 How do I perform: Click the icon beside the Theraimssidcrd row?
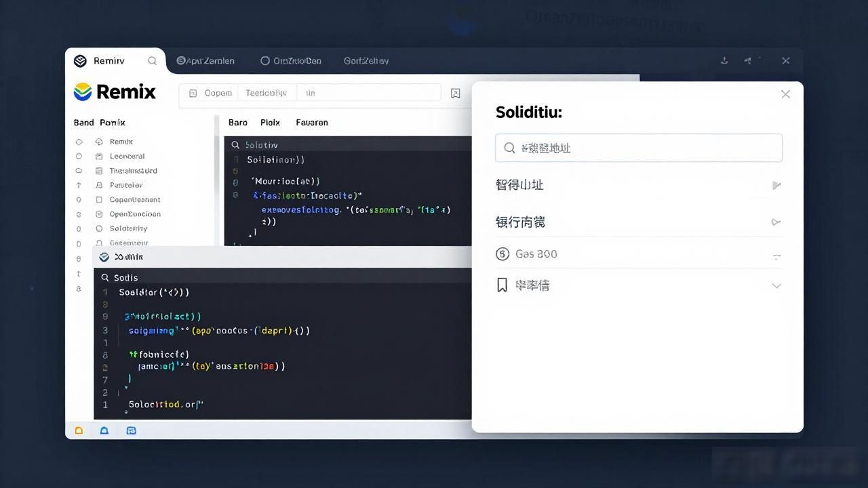pyautogui.click(x=99, y=171)
